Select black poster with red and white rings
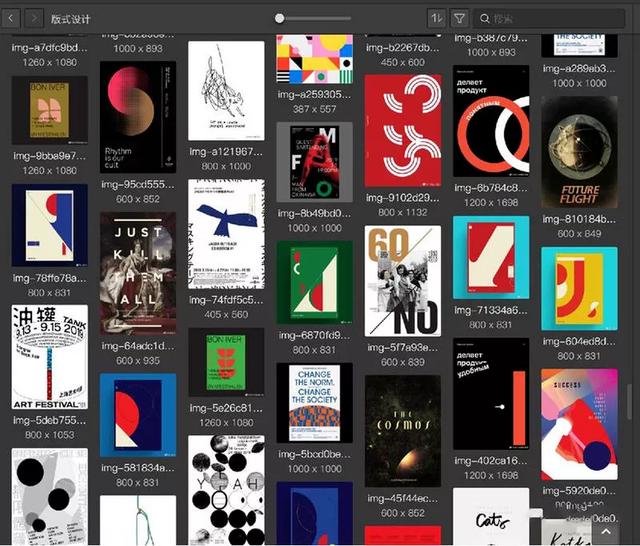Viewport: 640px width, 546px height. 491,121
